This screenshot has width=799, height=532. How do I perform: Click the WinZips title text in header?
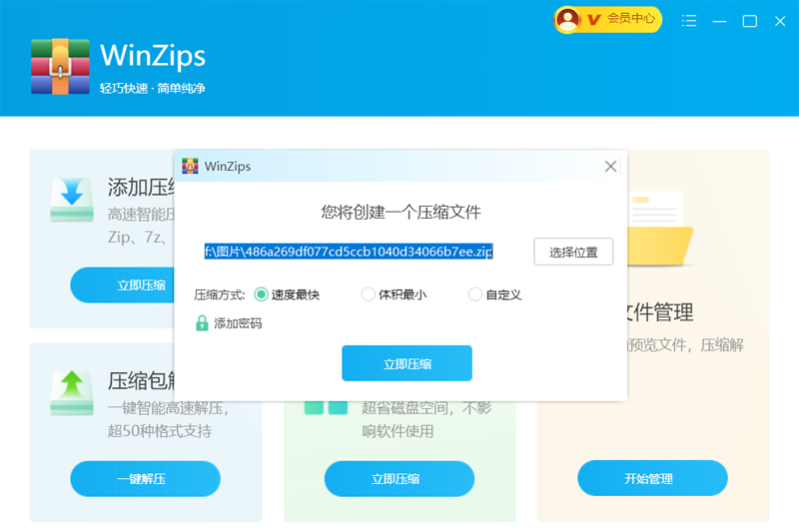[x=153, y=56]
